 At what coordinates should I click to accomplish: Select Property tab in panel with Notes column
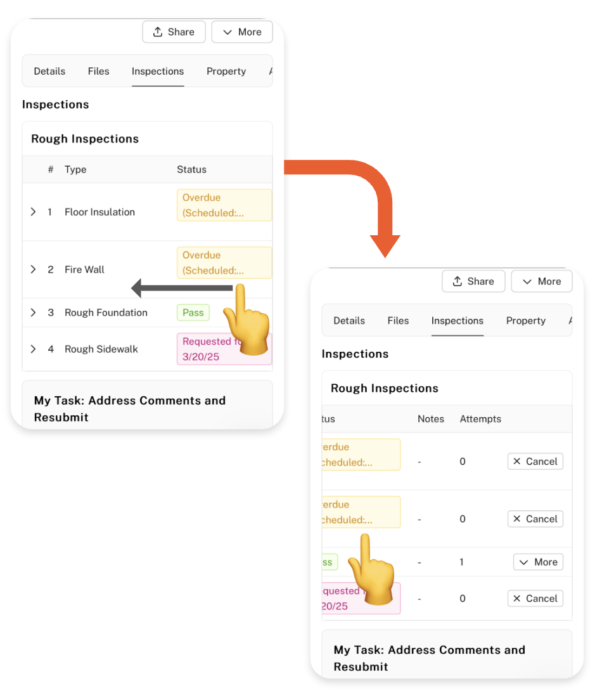click(x=525, y=321)
